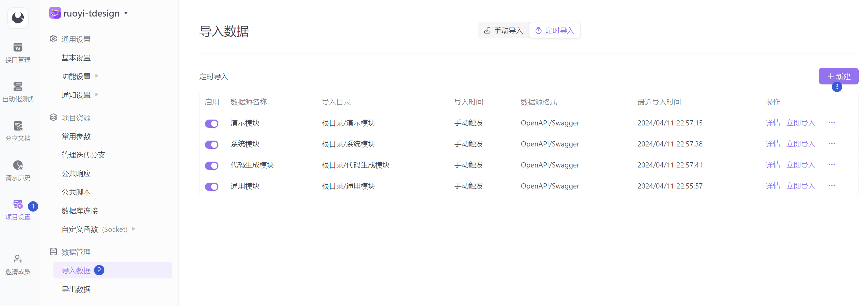This screenshot has width=868, height=306.
Task: Click the 邀请成员 add-person icon
Action: (18, 259)
